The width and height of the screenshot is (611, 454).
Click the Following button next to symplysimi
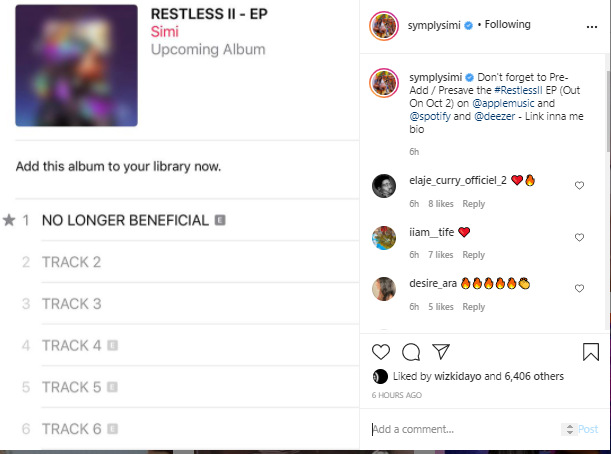click(507, 25)
